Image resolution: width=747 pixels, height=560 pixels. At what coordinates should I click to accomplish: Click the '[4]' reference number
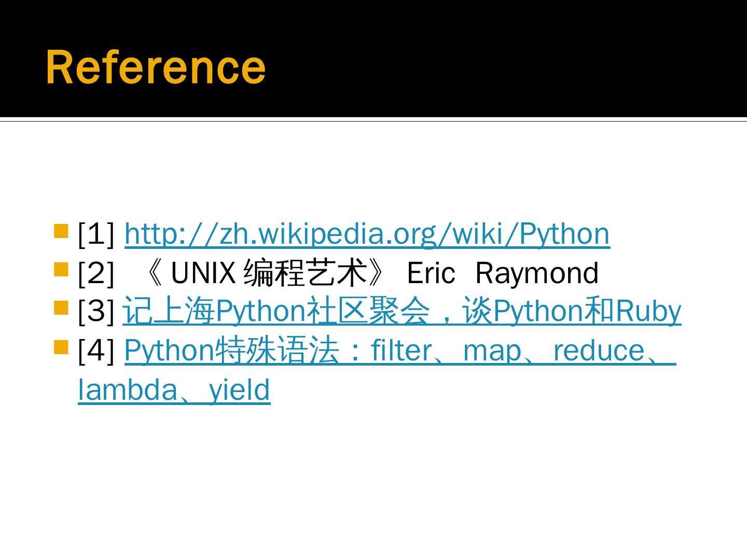96,351
